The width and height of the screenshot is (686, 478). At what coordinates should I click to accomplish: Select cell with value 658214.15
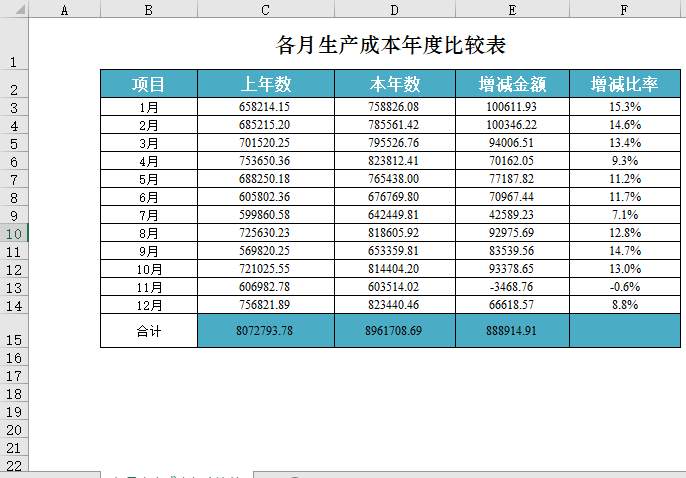coord(265,107)
